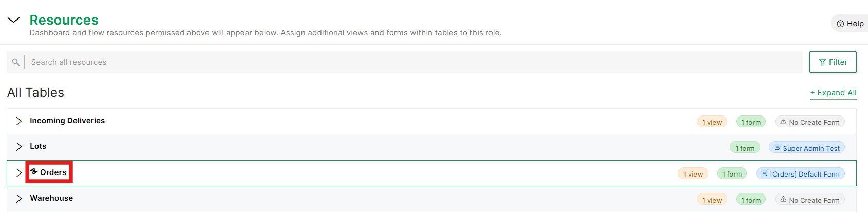Expand the Orders table chevron
Image resolution: width=868 pixels, height=213 pixels.
(x=19, y=172)
